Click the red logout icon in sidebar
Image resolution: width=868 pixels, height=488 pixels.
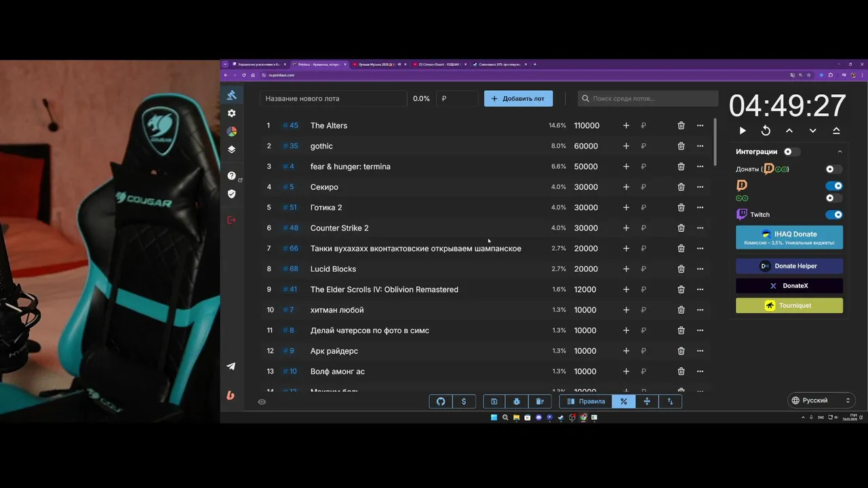coord(231,220)
